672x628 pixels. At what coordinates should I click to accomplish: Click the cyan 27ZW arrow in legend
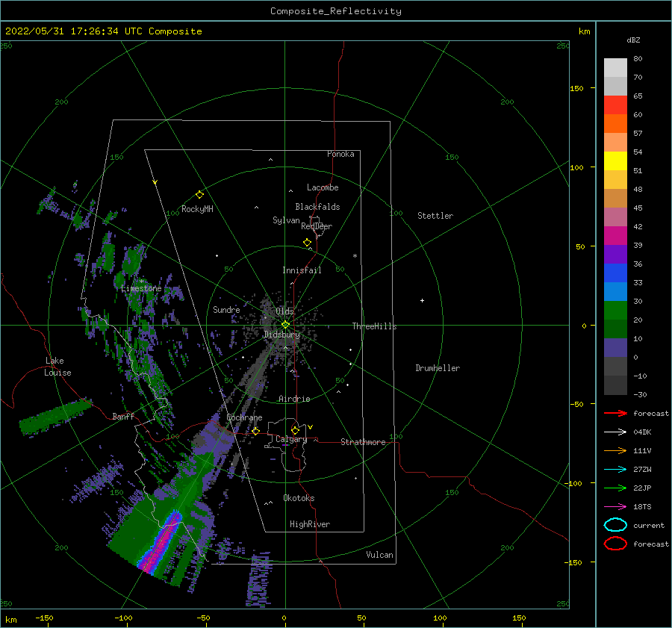(615, 470)
